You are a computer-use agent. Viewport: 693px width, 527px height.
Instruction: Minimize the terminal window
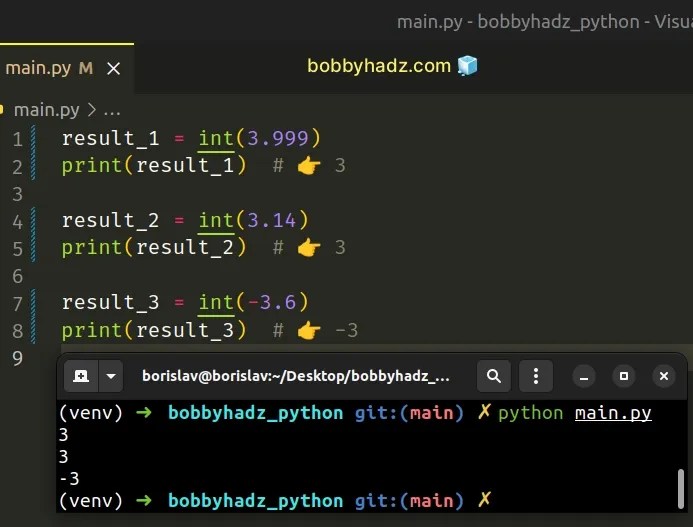click(584, 377)
